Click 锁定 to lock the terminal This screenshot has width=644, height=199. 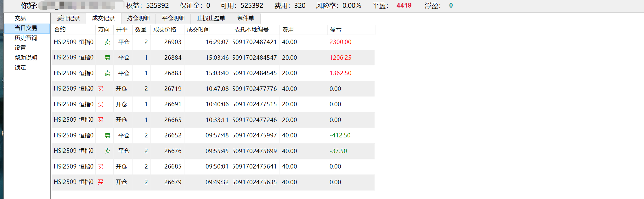(20, 68)
